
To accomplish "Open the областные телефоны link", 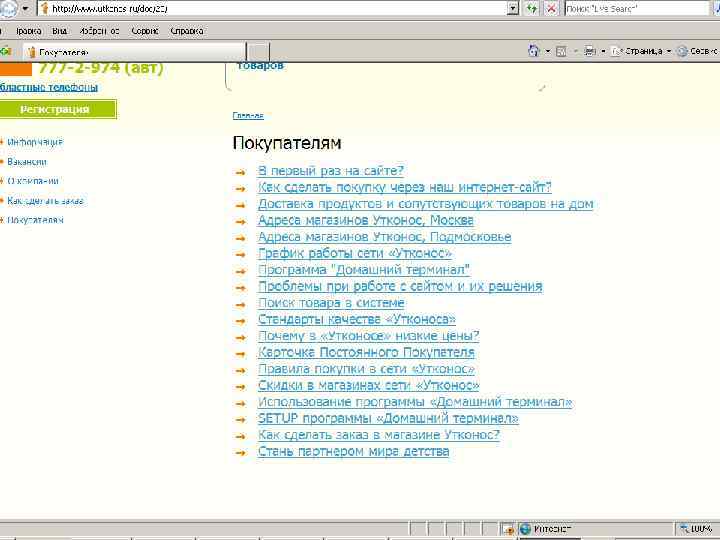I will tap(49, 87).
